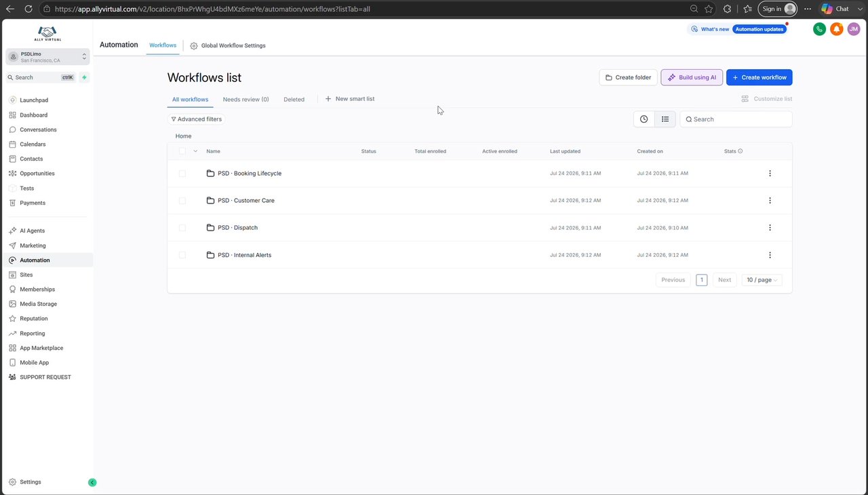Select Workflows top tab
Viewport: 868px width, 495px height.
pyautogui.click(x=163, y=45)
